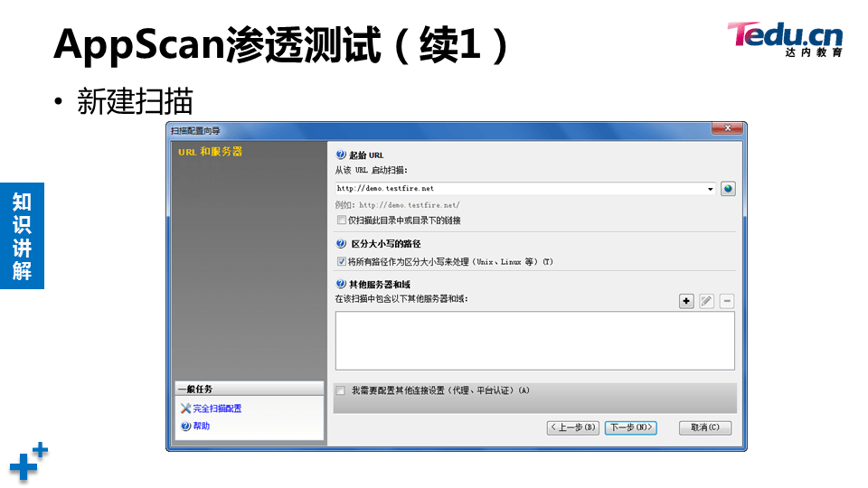
Task: Go back with the 上一步 button
Action: [x=573, y=427]
